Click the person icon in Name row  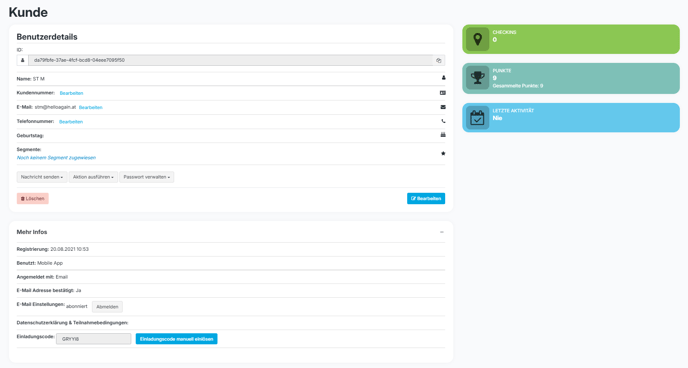pyautogui.click(x=443, y=78)
